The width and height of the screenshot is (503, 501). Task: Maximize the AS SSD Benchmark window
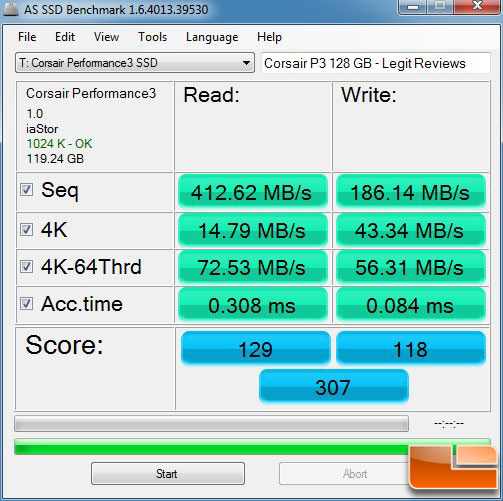pyautogui.click(x=440, y=6)
